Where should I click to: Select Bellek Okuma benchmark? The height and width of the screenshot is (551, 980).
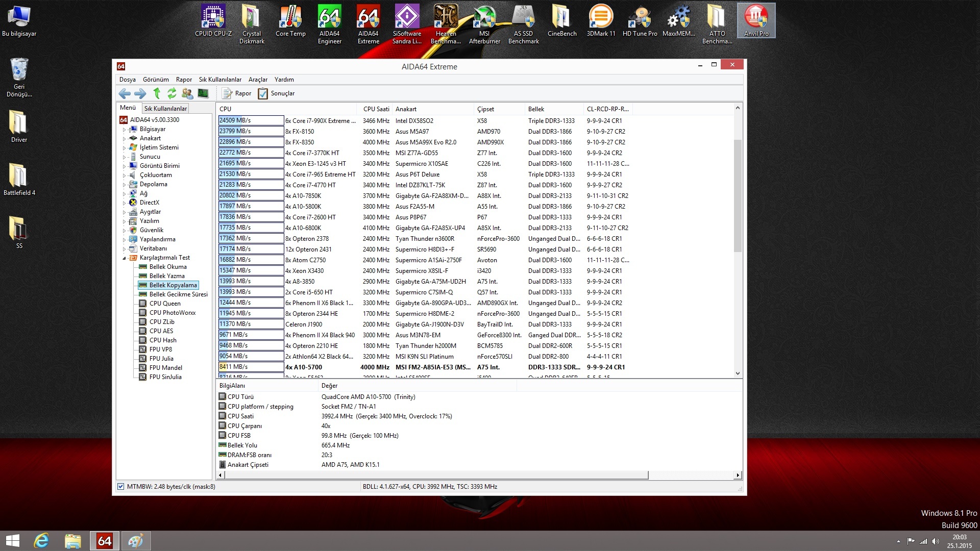click(x=168, y=267)
